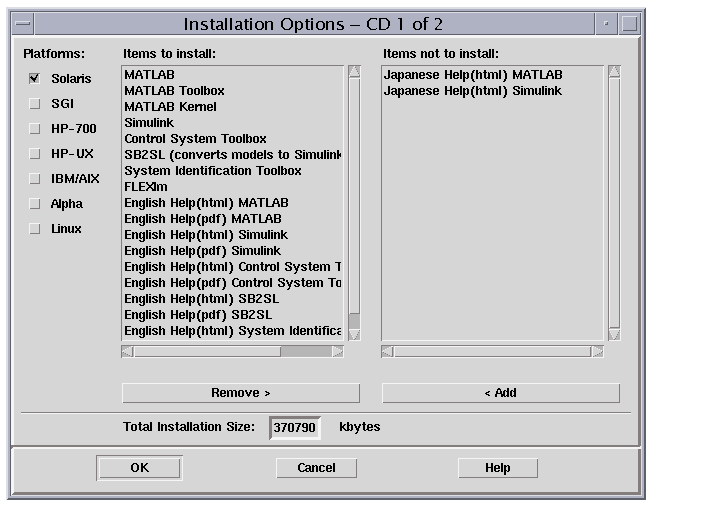This screenshot has height=510, width=722.
Task: Click up arrow of Items not to install scrollbar
Action: pyautogui.click(x=614, y=71)
